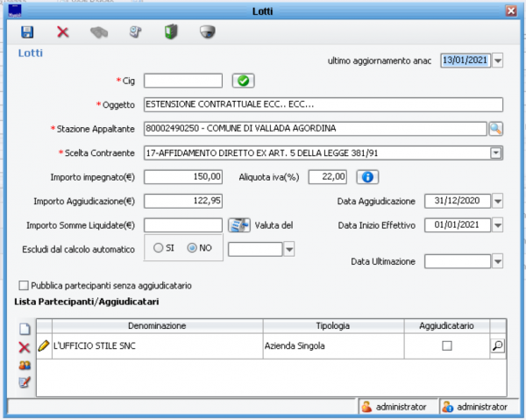Check Pubblica partecipanti senza aggiudicatario
The width and height of the screenshot is (526, 420).
point(24,285)
